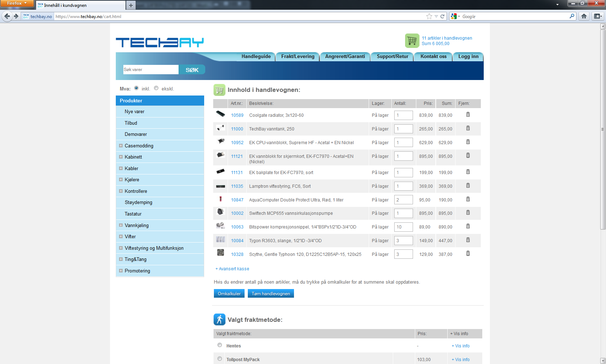606x364 pixels.
Task: Click trash icon for EK CPU-vannblokk
Action: [x=468, y=142]
